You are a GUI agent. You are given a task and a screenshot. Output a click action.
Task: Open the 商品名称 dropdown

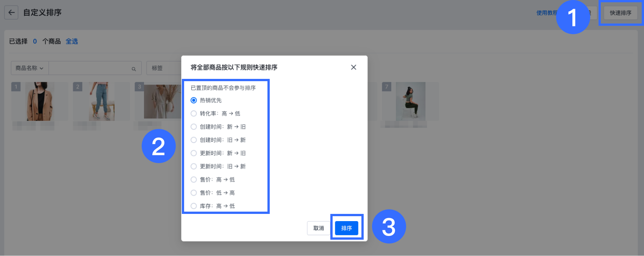point(30,68)
